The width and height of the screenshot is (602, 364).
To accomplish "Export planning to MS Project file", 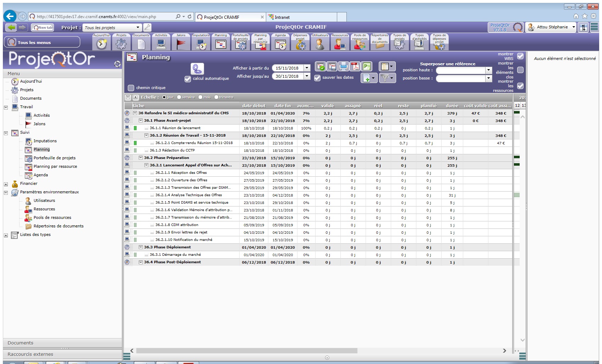I will tap(366, 66).
